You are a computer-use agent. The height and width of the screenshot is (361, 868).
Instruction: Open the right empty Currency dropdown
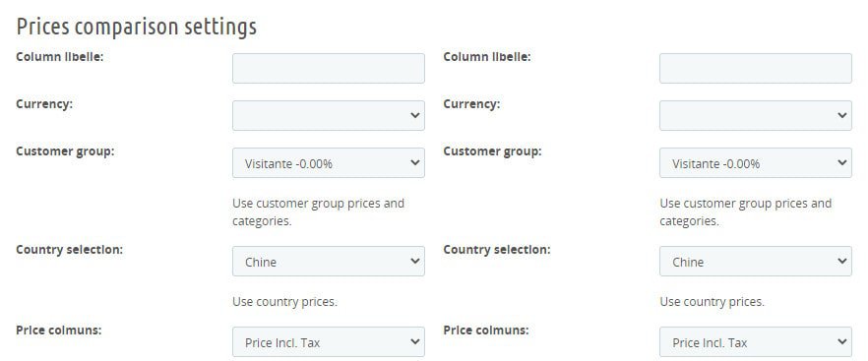(x=756, y=115)
